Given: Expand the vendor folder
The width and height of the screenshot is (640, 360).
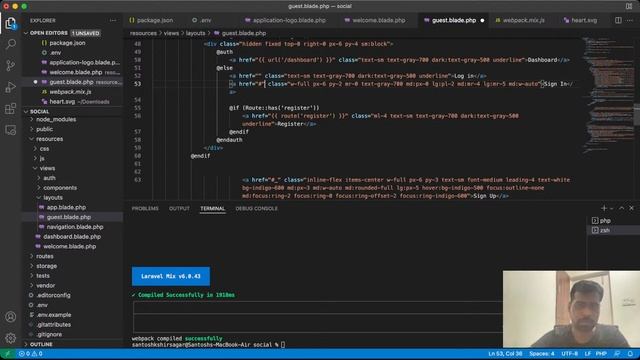Looking at the screenshot, I should coord(45,286).
